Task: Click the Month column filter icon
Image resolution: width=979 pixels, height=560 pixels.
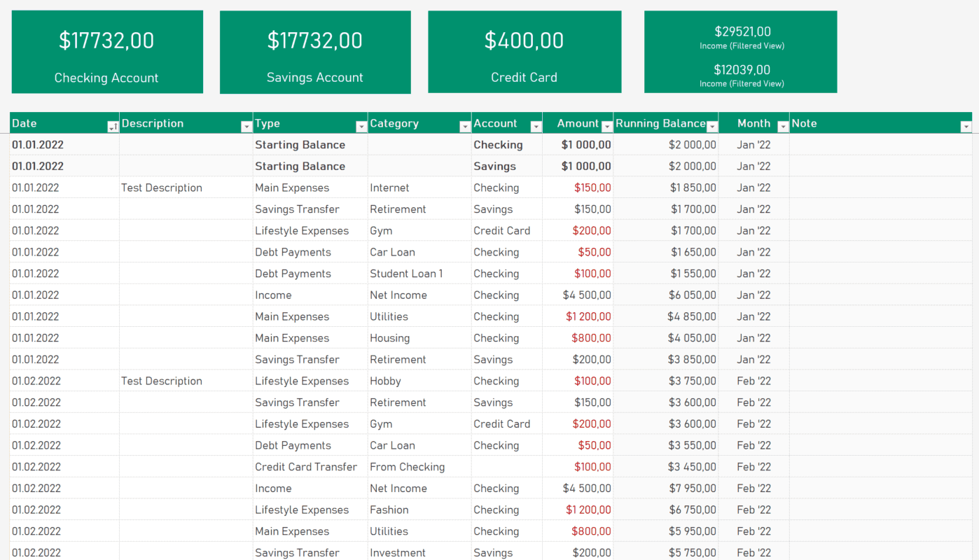Action: click(x=783, y=126)
